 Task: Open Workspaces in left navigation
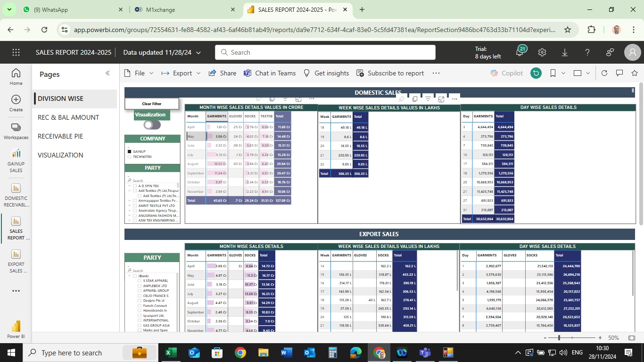(x=16, y=131)
